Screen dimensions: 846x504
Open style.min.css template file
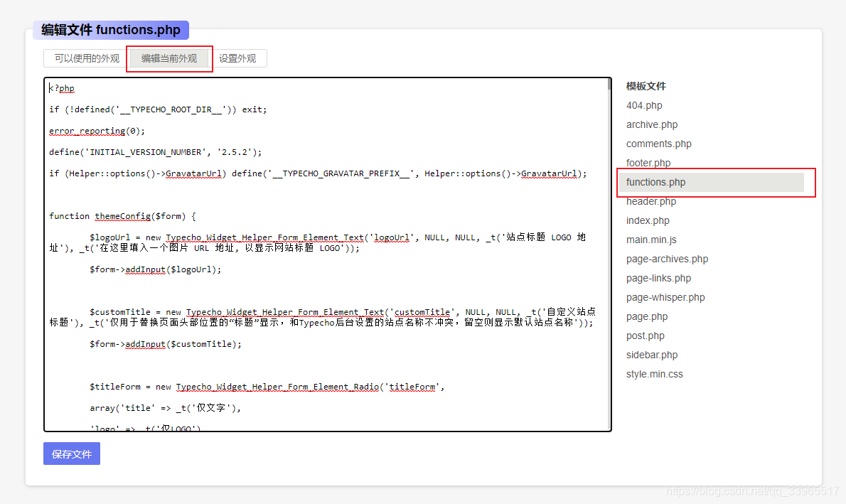655,374
